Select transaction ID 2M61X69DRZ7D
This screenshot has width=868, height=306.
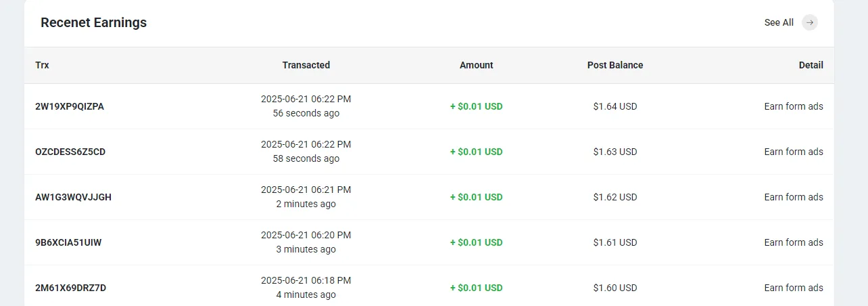[70, 288]
